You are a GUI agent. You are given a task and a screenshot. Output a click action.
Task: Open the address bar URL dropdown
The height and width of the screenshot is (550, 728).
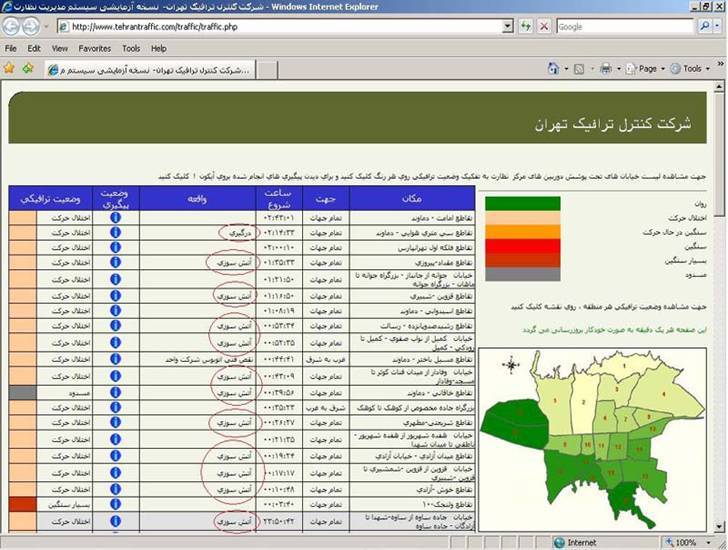(507, 27)
